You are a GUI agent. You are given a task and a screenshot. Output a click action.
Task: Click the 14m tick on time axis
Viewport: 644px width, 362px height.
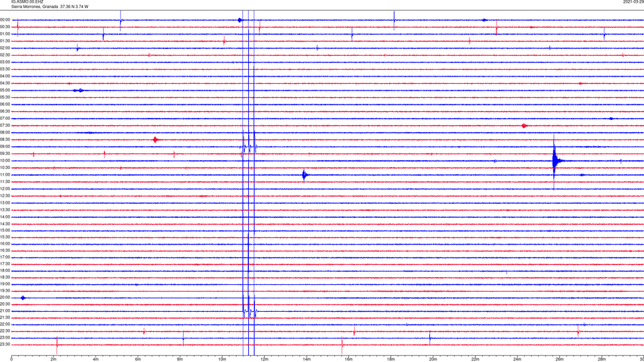coord(307,359)
